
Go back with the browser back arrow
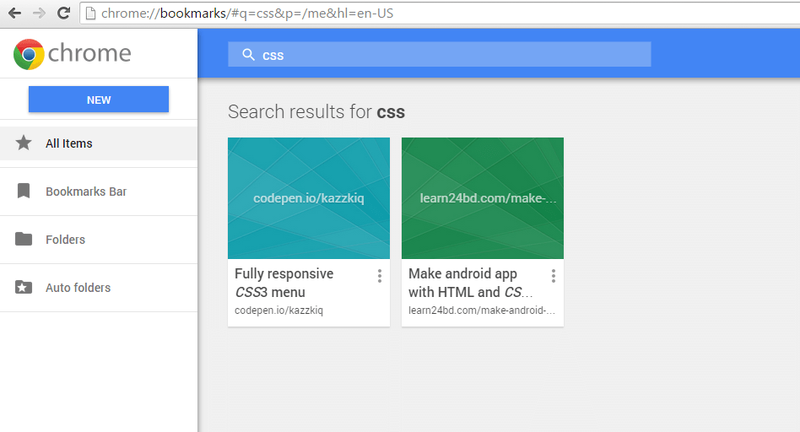(15, 13)
